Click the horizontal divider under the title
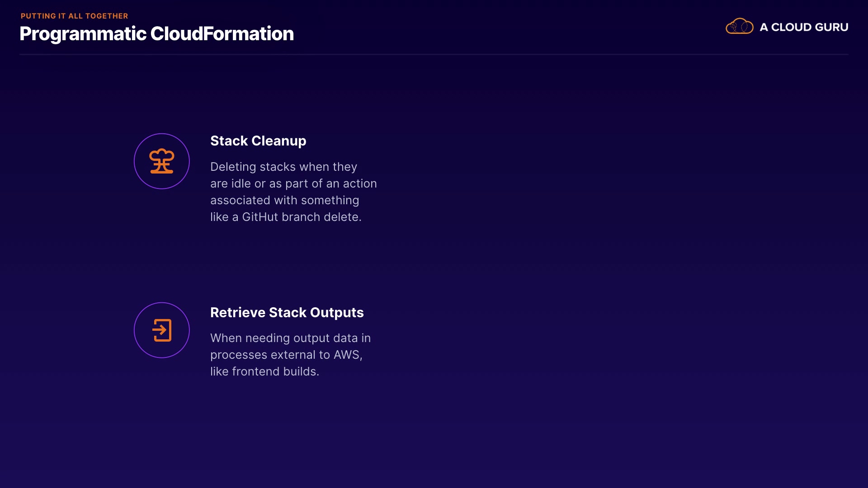The width and height of the screenshot is (868, 488). click(434, 54)
